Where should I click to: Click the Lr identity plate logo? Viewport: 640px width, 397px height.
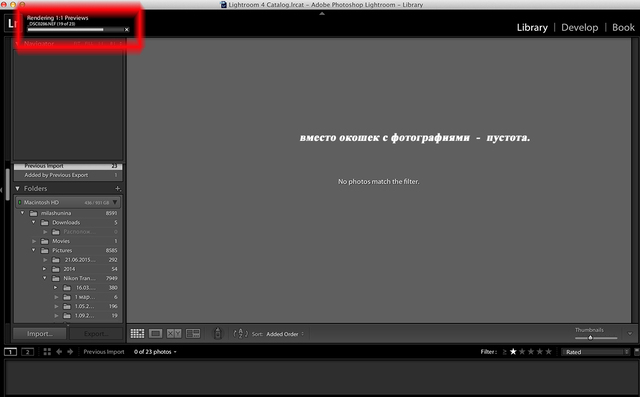pos(12,24)
